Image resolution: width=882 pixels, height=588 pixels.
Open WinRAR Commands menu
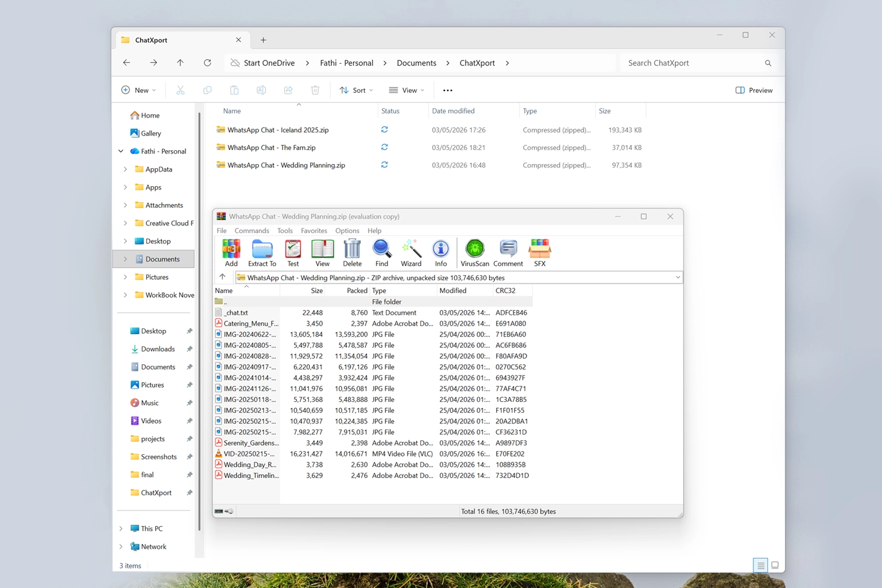252,230
